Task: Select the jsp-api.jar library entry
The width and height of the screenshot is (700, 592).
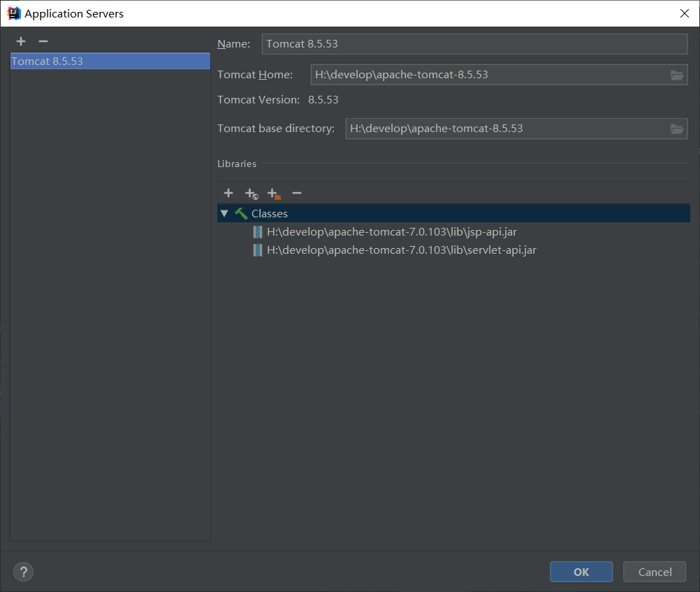Action: [391, 232]
